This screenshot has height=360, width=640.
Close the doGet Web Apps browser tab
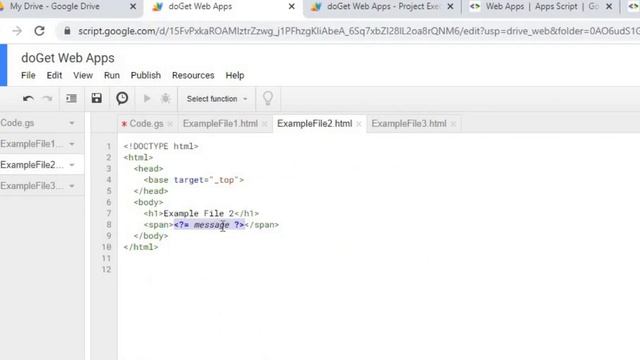pyautogui.click(x=291, y=7)
